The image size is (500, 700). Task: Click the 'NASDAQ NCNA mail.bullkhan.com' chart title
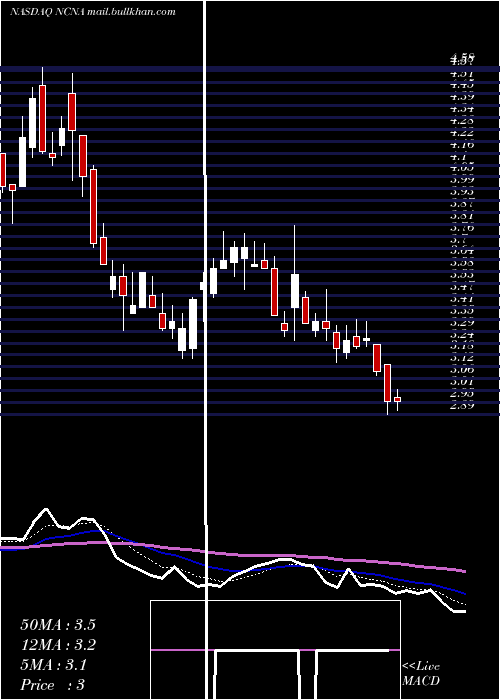point(93,12)
